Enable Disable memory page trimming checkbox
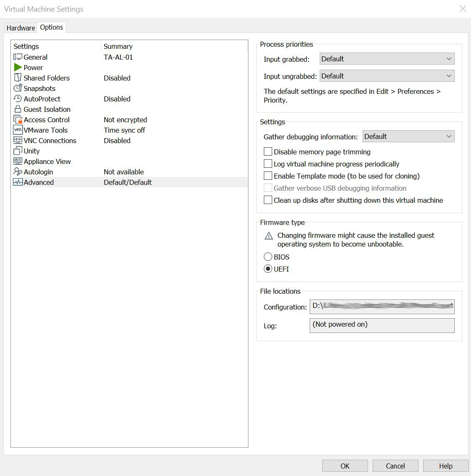Viewport: 471px width, 476px height. coord(268,152)
